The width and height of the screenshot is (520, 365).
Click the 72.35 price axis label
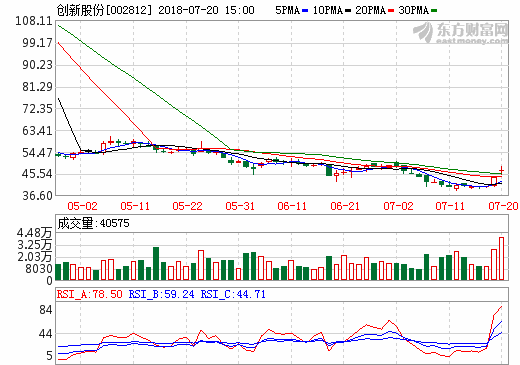37,109
